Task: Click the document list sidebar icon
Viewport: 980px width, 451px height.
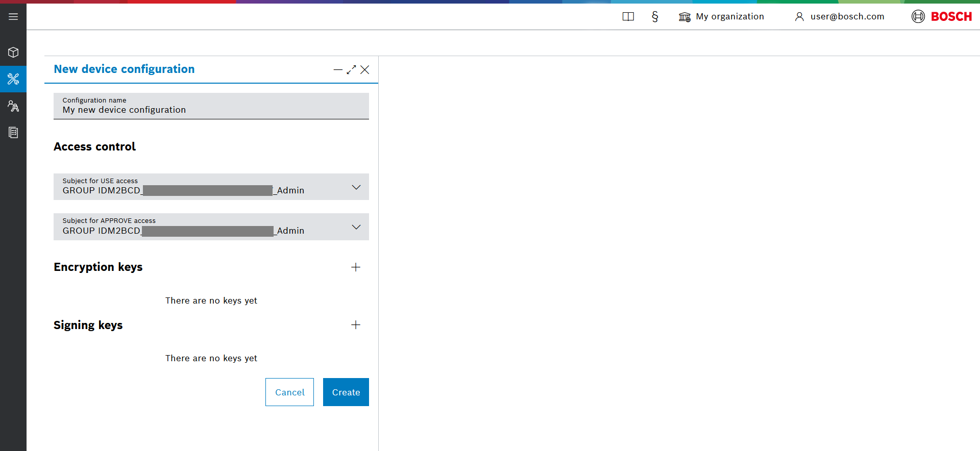Action: (13, 133)
